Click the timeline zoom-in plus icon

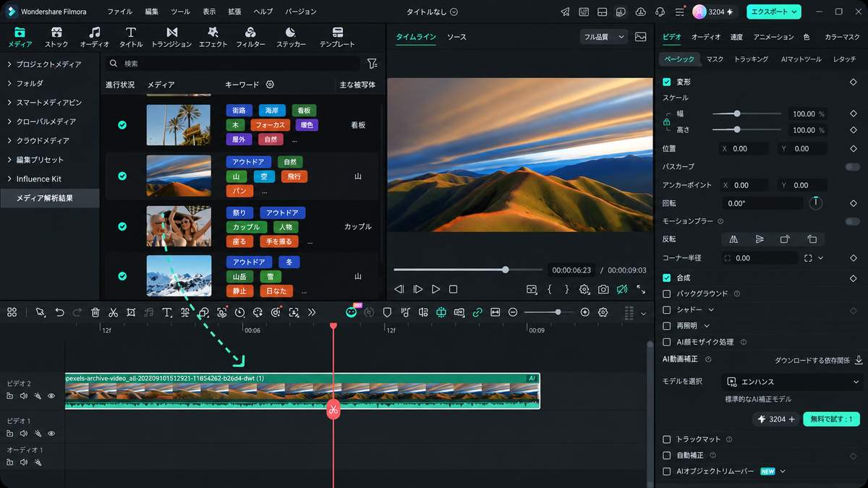click(584, 312)
